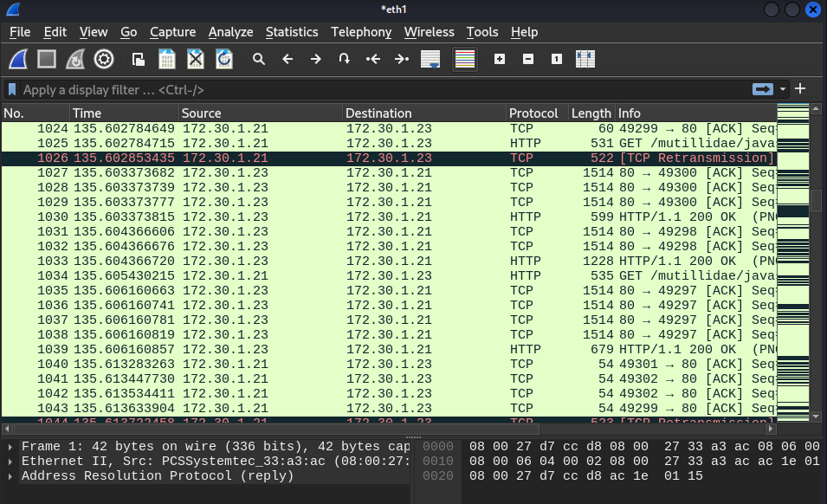This screenshot has height=504, width=827.
Task: Open the Statistics menu
Action: [292, 32]
